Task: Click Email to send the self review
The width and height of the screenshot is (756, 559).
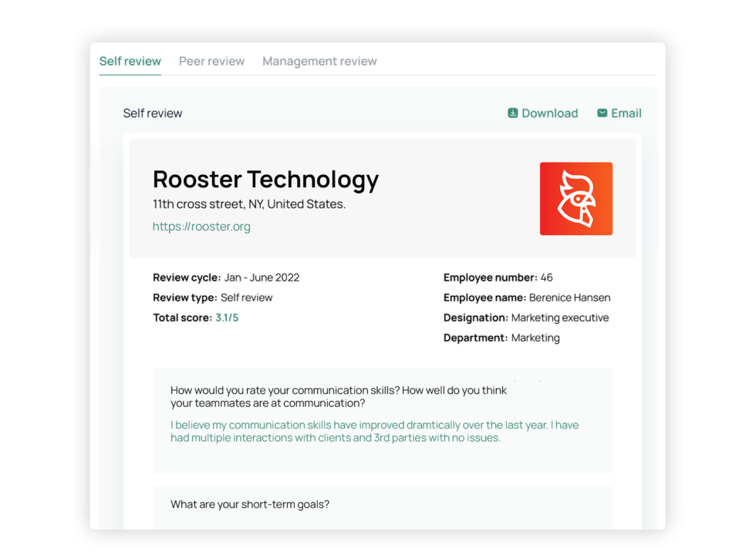Action: tap(626, 113)
